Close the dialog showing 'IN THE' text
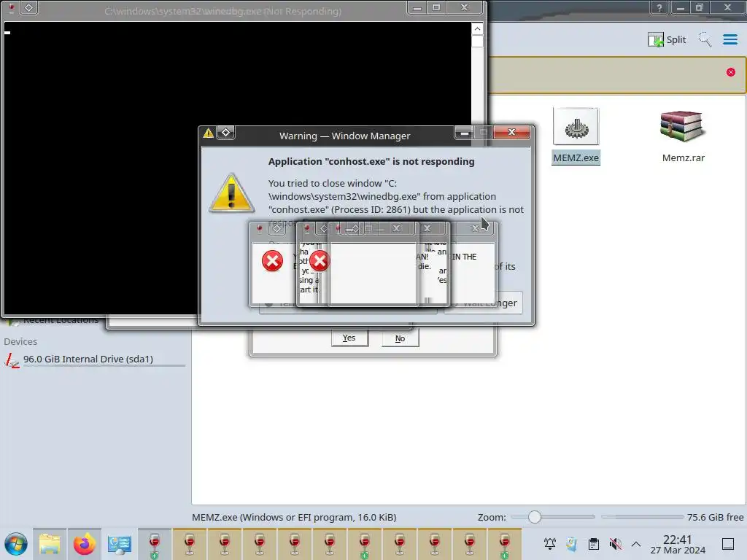Viewport: 747px width, 560px height. 475,228
